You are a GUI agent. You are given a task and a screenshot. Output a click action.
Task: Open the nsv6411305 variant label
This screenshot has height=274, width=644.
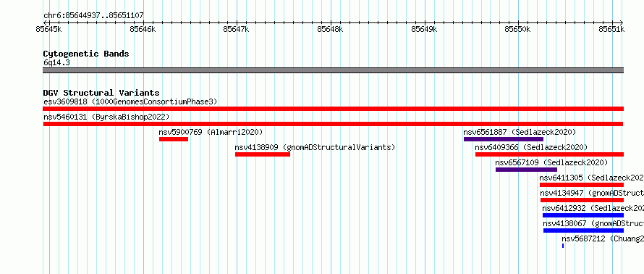[591, 178]
